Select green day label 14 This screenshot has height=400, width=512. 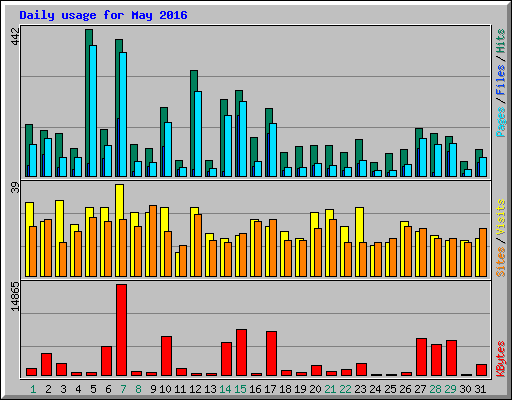225,389
